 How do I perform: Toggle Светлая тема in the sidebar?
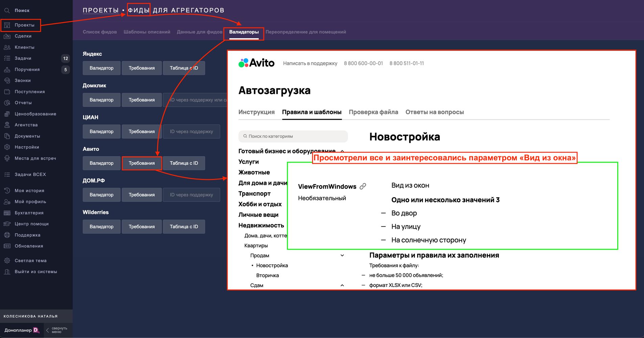(x=30, y=261)
